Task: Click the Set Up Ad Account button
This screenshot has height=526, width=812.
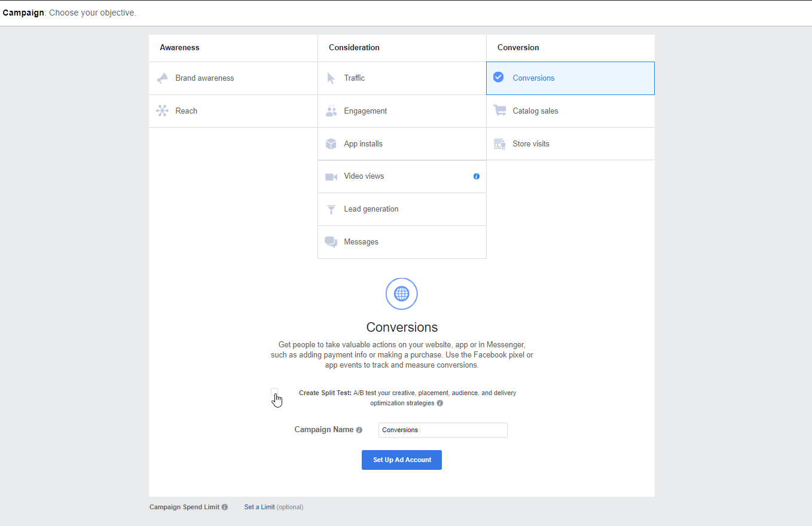Action: (402, 460)
